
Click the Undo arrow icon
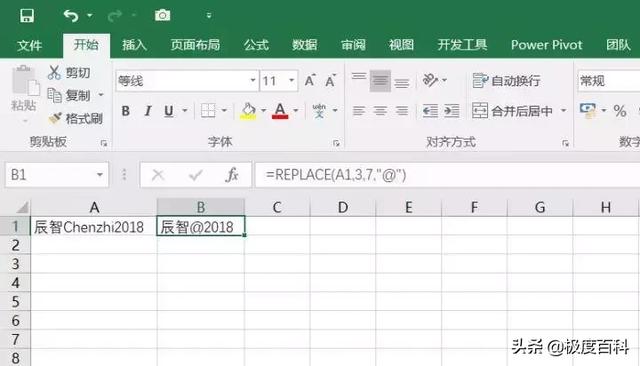click(71, 16)
